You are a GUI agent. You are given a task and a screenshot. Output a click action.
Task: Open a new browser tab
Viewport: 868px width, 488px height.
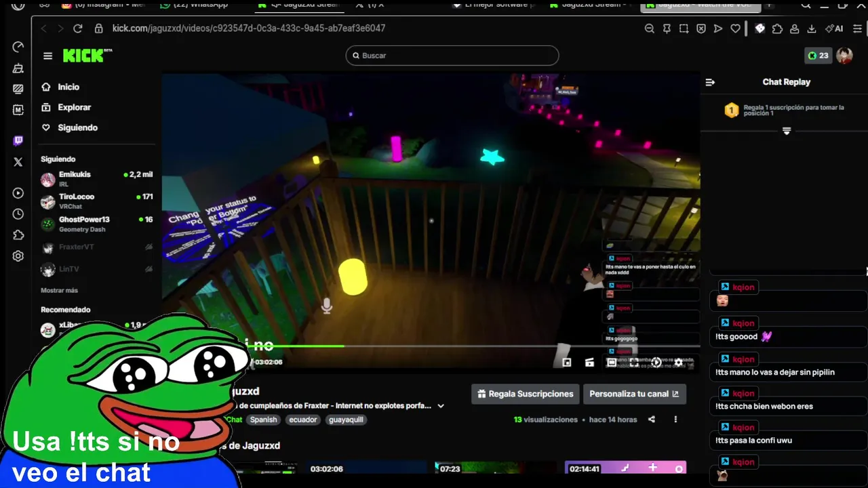(x=769, y=5)
